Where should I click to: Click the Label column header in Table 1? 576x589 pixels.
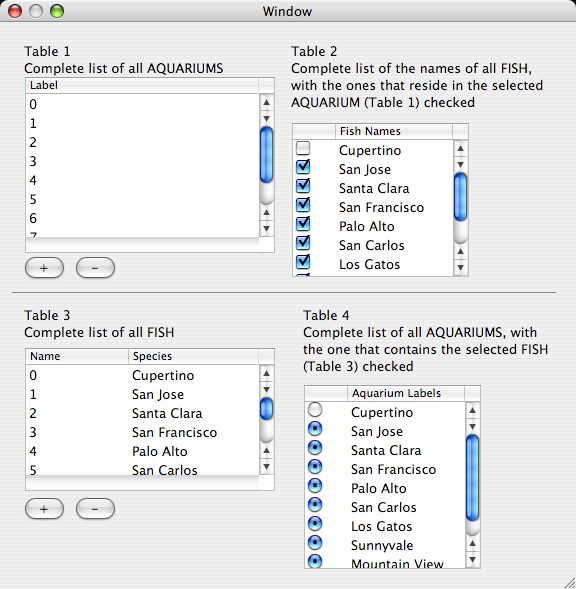tap(142, 86)
